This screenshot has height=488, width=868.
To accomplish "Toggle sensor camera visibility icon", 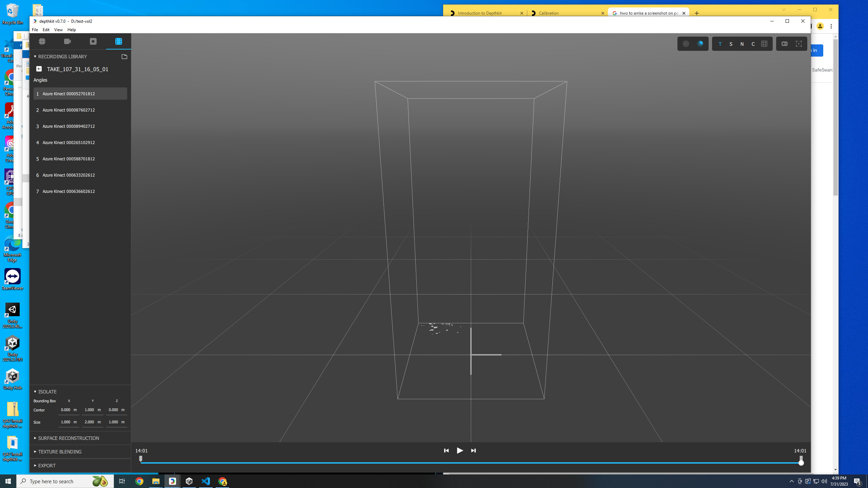I will click(x=784, y=44).
